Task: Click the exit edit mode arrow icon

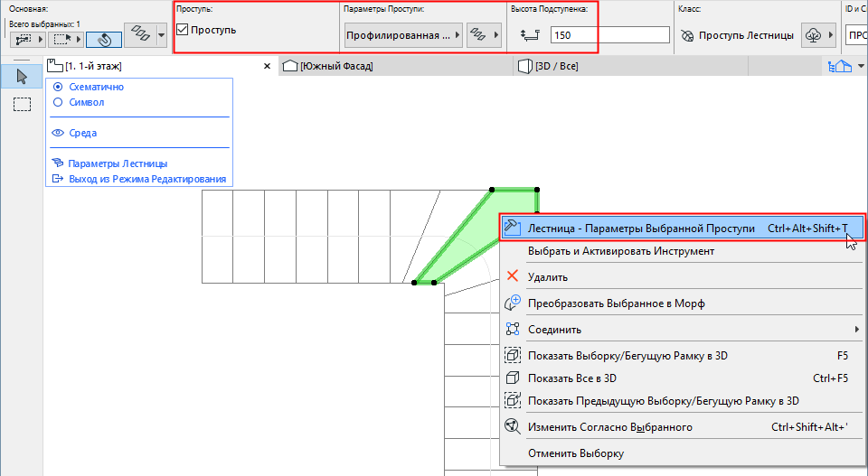Action: click(x=58, y=179)
